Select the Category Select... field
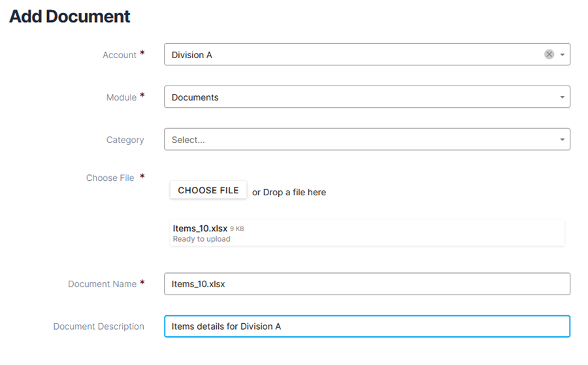The height and width of the screenshot is (365, 588). [x=367, y=139]
